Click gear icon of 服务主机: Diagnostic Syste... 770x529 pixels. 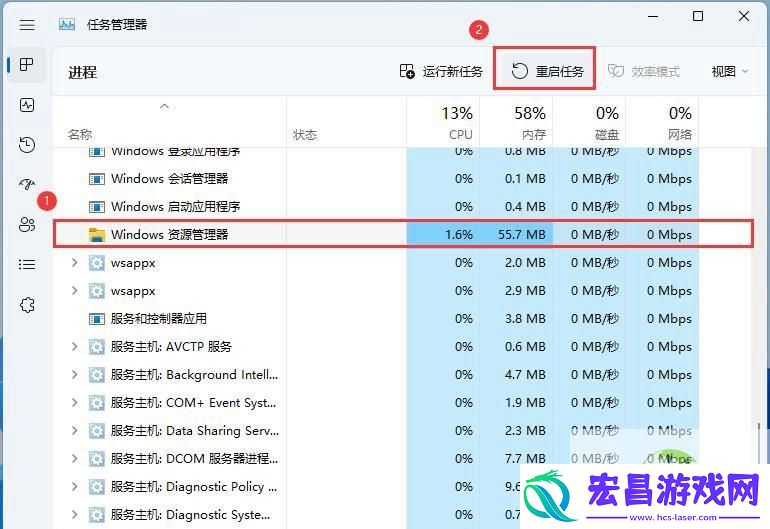[x=97, y=515]
